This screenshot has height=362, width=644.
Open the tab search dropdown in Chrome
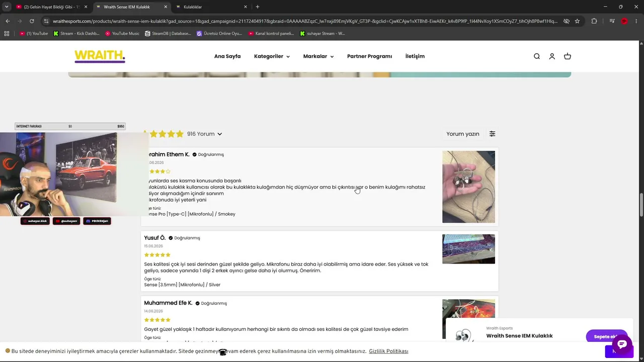[7, 7]
